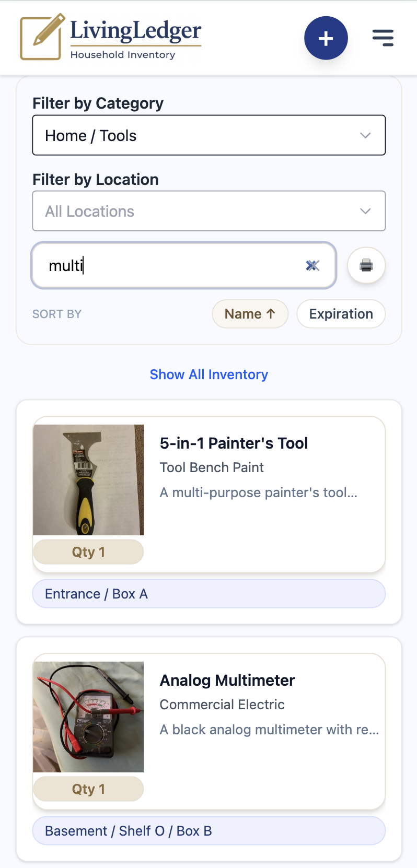Open the All Locations dropdown
The width and height of the screenshot is (417, 868).
tap(209, 211)
